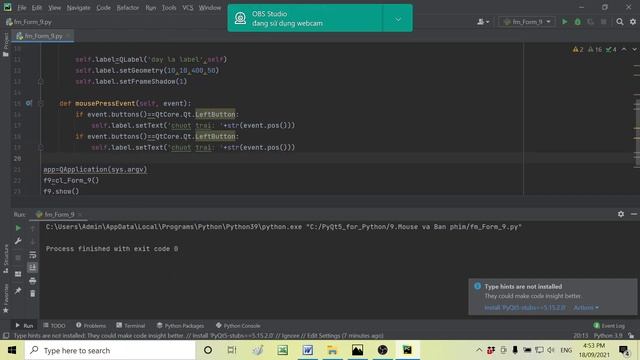Open the TODO tool window

click(x=54, y=325)
